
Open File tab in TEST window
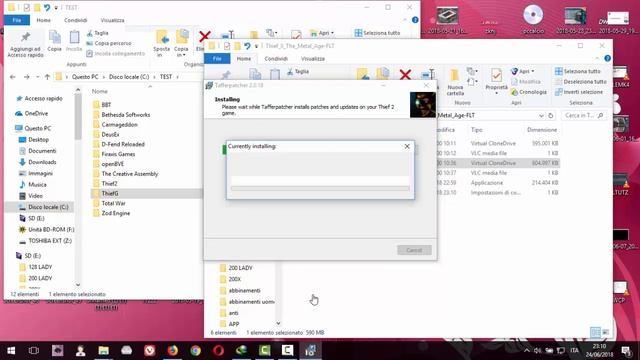point(17,20)
